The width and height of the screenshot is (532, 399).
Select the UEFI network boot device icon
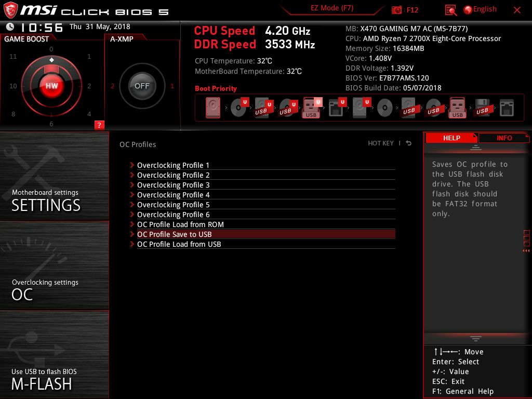tap(337, 108)
